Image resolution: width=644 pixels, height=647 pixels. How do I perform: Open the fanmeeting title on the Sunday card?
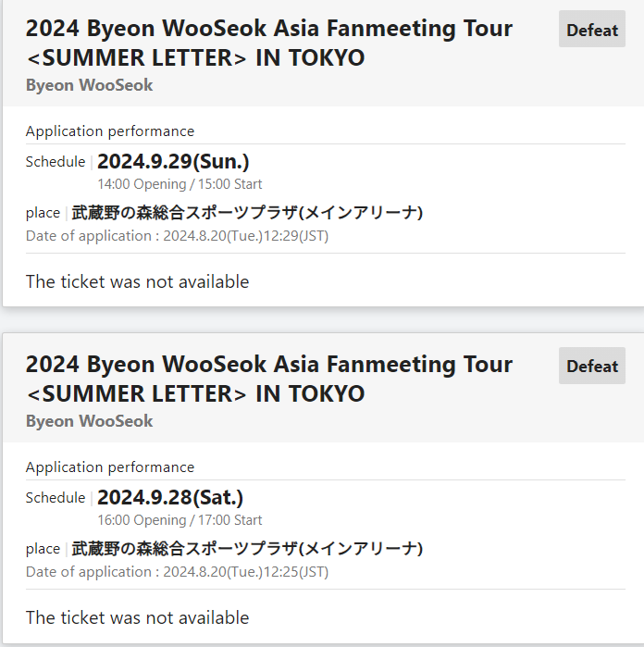click(x=268, y=43)
